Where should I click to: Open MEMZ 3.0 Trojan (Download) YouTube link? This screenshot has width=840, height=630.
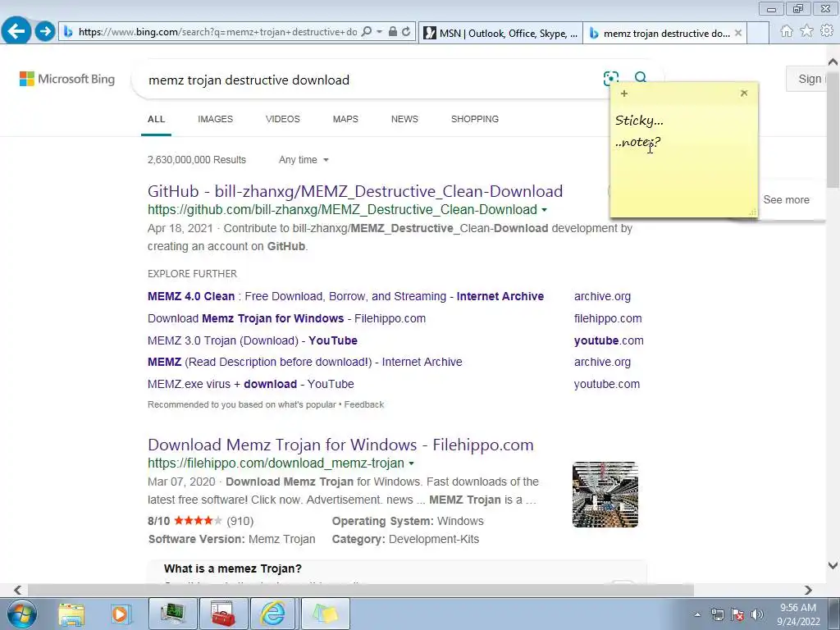click(x=253, y=340)
